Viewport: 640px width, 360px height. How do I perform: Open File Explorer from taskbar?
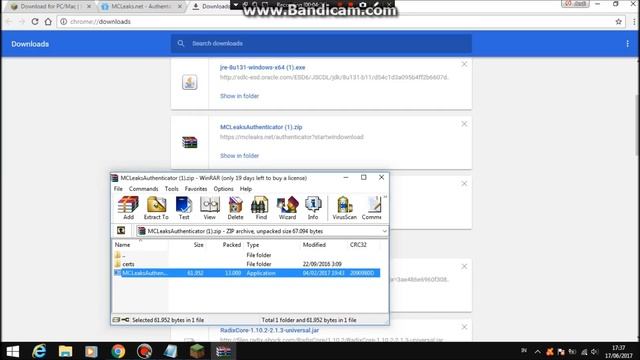(65, 351)
